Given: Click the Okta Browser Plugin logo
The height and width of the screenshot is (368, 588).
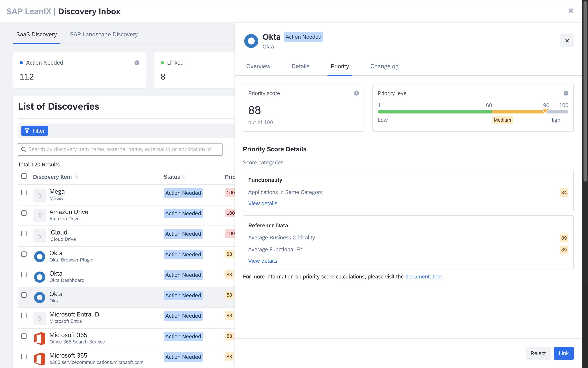Looking at the screenshot, I should click(x=40, y=257).
